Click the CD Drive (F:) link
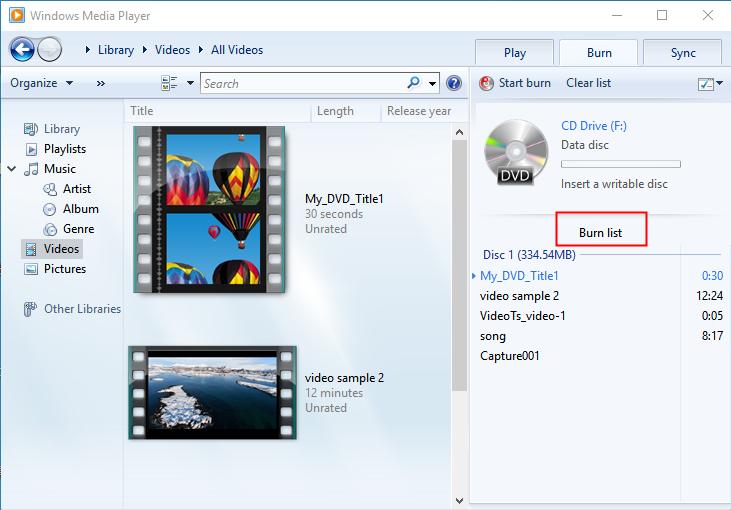The image size is (731, 510). click(x=594, y=126)
